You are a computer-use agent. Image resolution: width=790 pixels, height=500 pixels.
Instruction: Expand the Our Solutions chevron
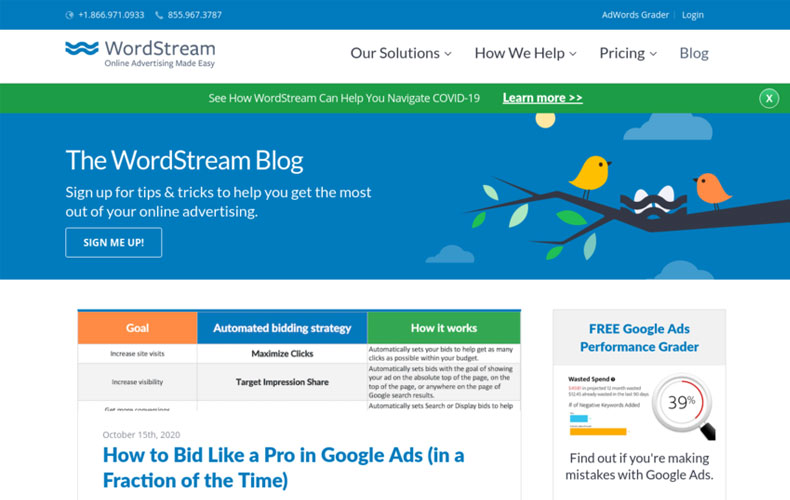tap(448, 54)
